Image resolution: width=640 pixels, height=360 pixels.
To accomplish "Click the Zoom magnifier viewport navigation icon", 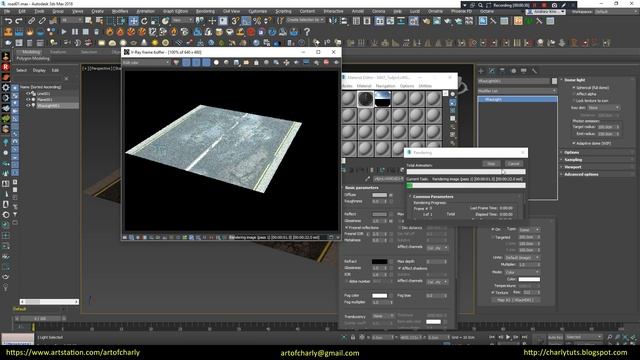I will pos(609,337).
